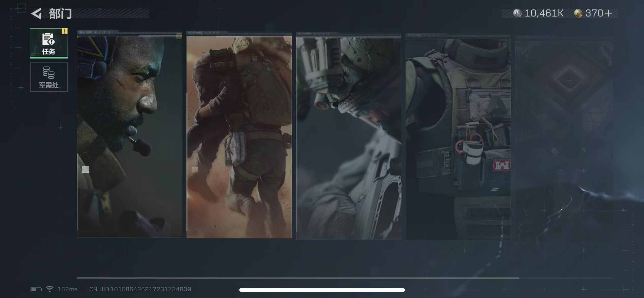Select the tactical vest department card

coord(458,139)
